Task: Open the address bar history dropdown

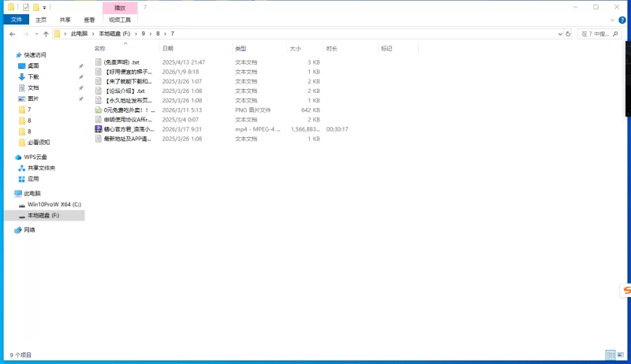Action: pyautogui.click(x=560, y=34)
